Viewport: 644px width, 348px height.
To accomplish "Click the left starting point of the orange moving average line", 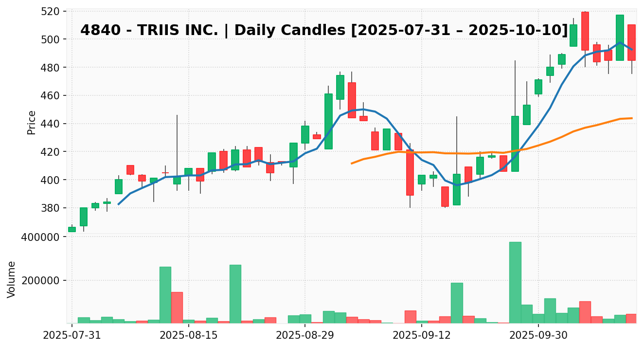I will [352, 163].
